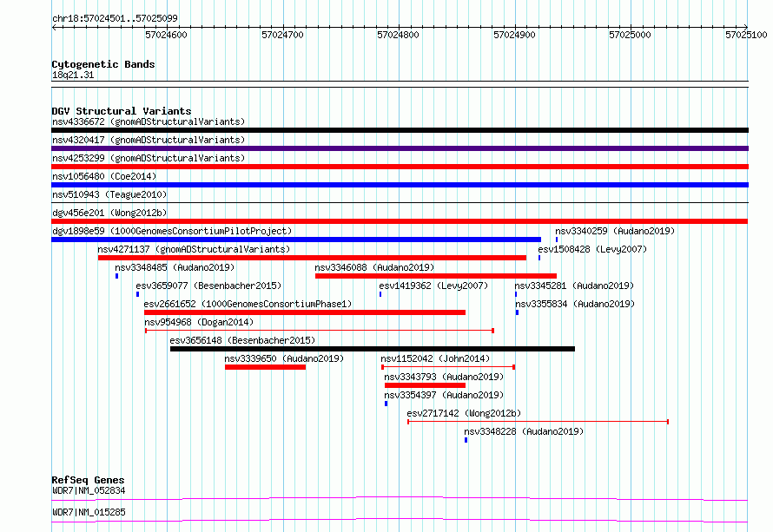Select nsv3343793 (Audano2019) label

[444, 377]
